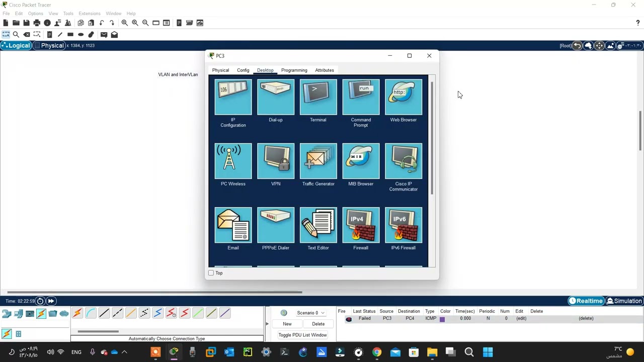Click the Windows Start button
The width and height of the screenshot is (644, 362).
pyautogui.click(x=488, y=352)
